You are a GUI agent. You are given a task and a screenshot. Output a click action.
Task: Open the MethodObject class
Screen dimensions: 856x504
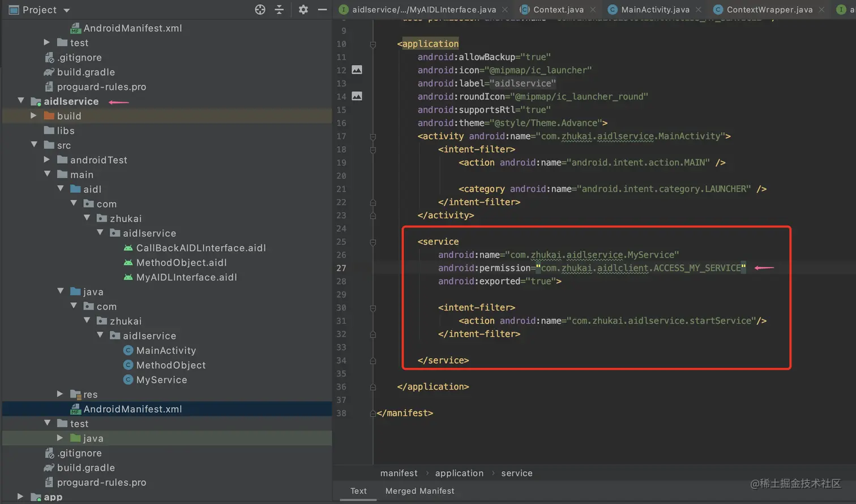point(171,365)
